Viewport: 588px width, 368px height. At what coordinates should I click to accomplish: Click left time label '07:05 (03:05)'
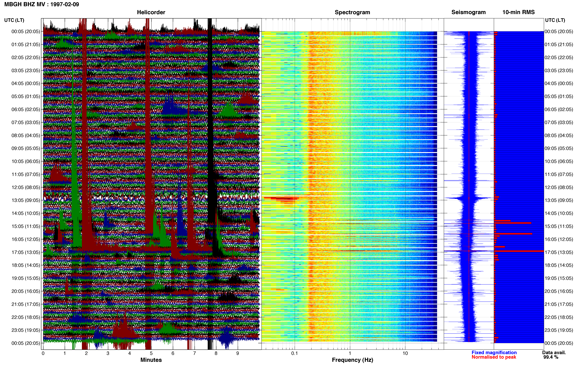[26, 122]
